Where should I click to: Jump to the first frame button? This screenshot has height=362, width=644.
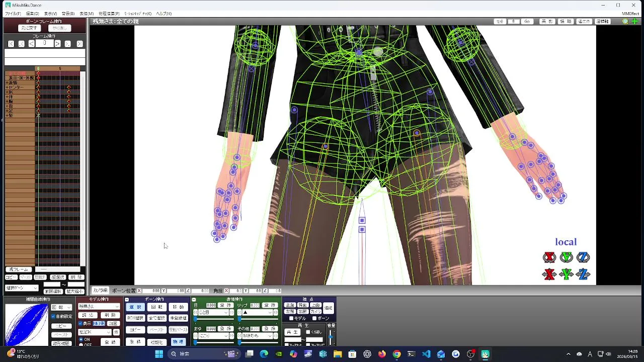coord(11,44)
